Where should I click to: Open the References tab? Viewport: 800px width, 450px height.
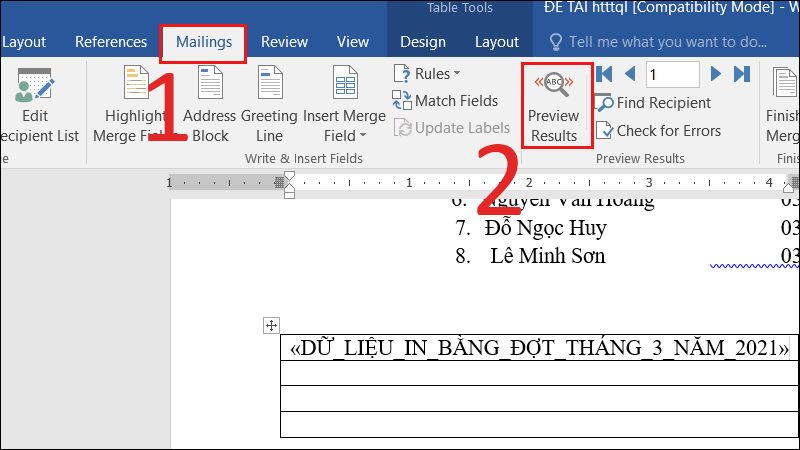pyautogui.click(x=111, y=42)
